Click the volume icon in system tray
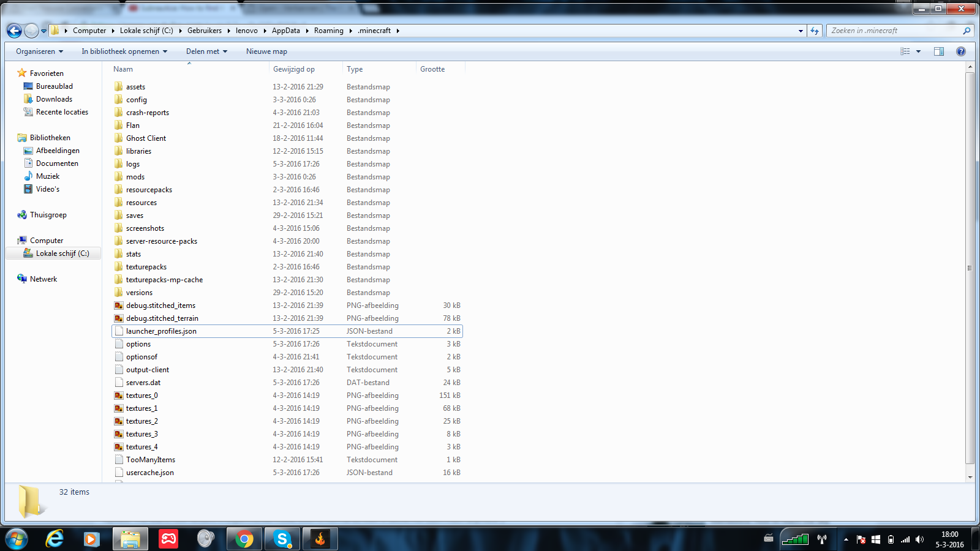980x551 pixels. [919, 539]
